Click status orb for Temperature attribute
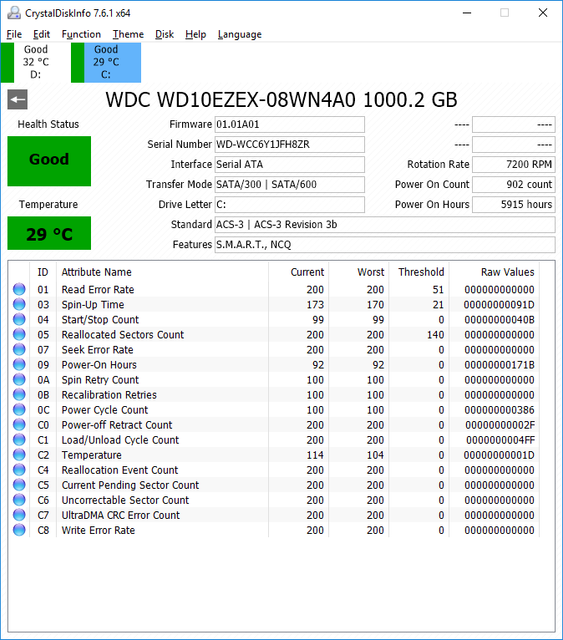The height and width of the screenshot is (640, 563). tap(19, 455)
